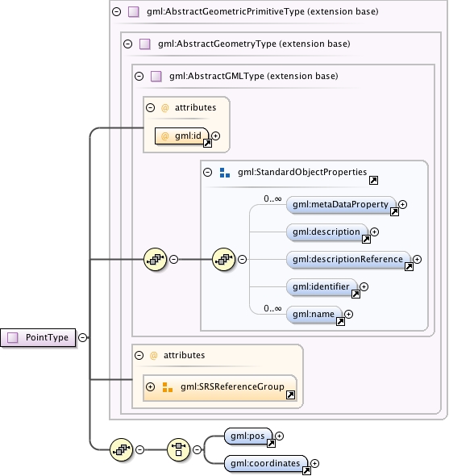Select the inner sequence icon in StandardObjectProperties
The image size is (449, 476).
(223, 259)
